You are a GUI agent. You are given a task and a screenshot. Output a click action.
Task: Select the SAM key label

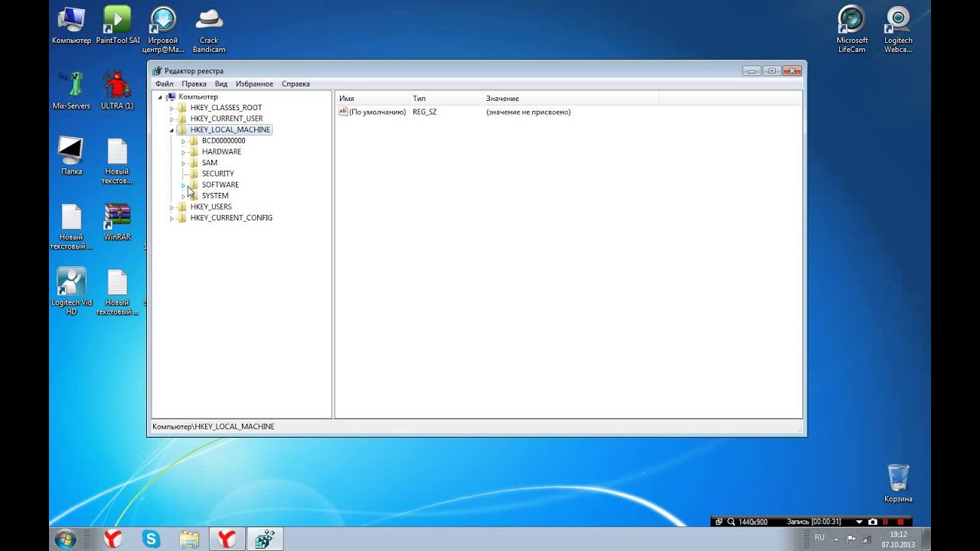[209, 162]
